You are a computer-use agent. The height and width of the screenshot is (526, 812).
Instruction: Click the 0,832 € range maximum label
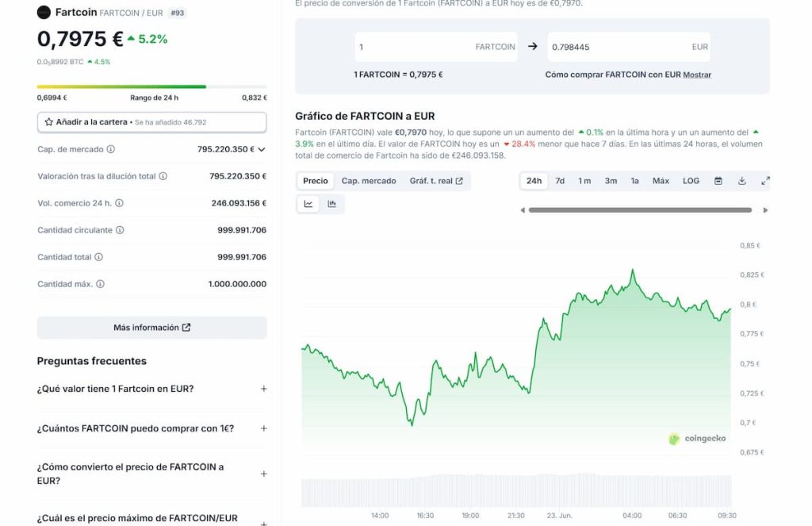[x=255, y=98]
